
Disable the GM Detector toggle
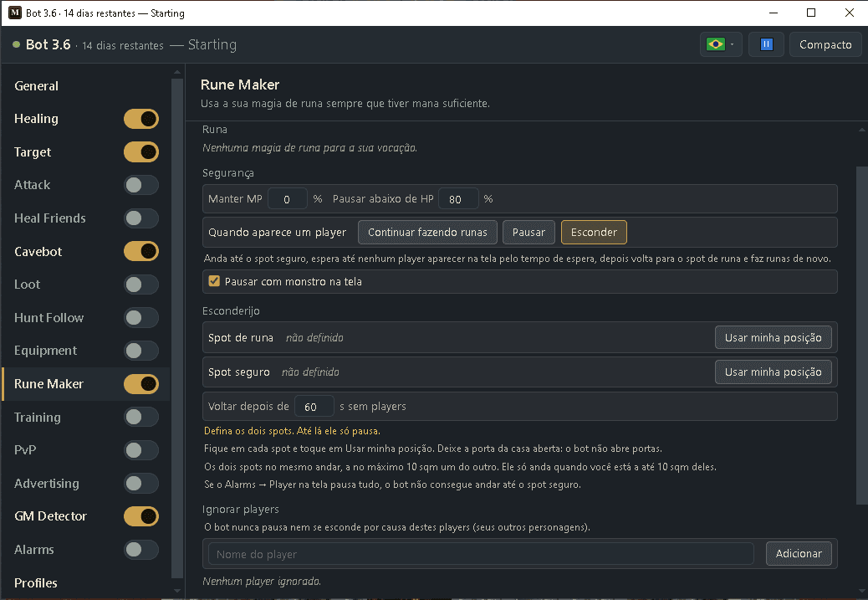[x=141, y=516]
